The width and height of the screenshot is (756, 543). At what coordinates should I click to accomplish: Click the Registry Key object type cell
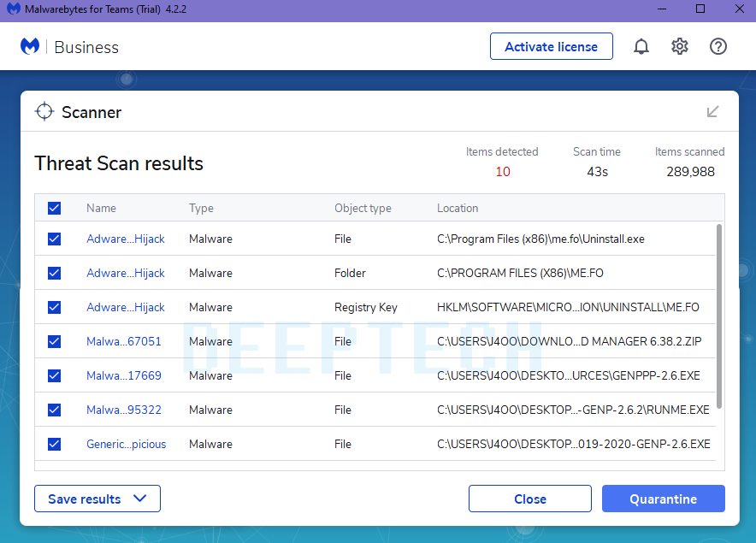tap(366, 307)
